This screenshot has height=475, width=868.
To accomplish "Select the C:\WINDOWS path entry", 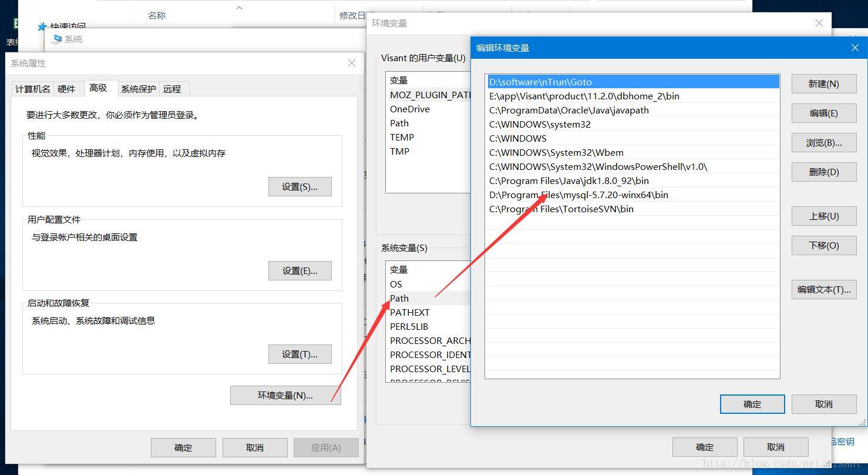I will click(633, 138).
